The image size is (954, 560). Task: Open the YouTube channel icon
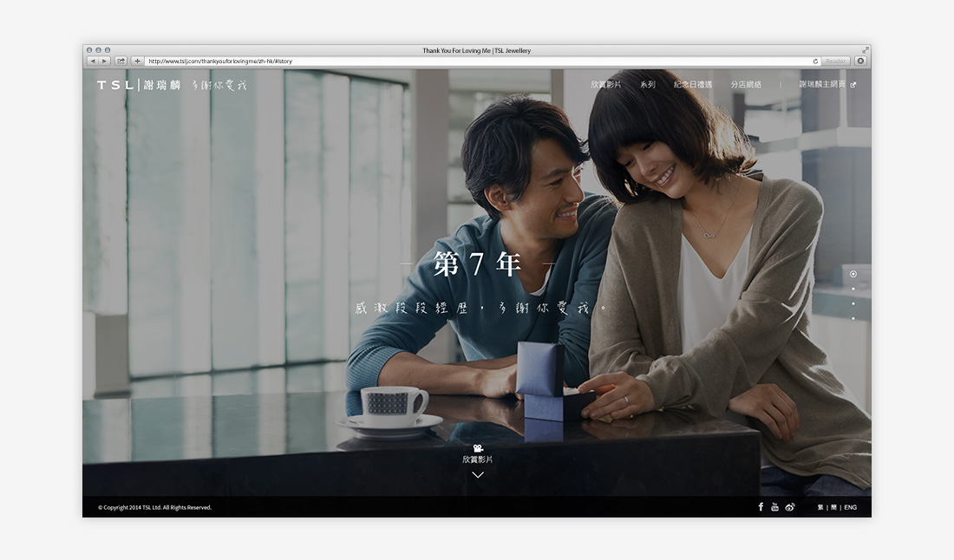click(x=774, y=507)
